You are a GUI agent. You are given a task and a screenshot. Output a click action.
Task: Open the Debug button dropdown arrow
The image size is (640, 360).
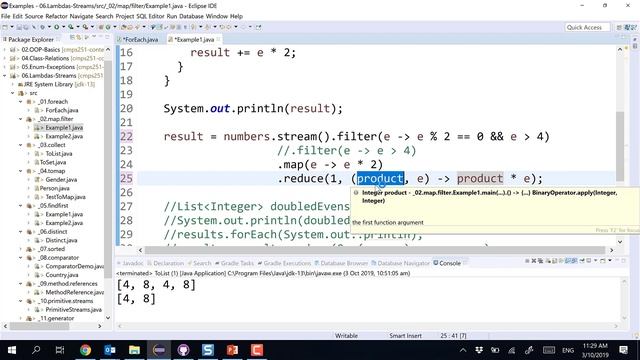(x=49, y=27)
